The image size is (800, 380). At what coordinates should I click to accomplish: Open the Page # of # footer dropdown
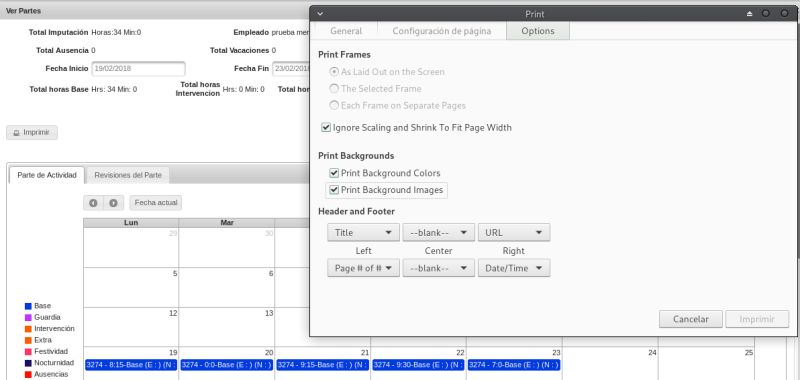(363, 268)
